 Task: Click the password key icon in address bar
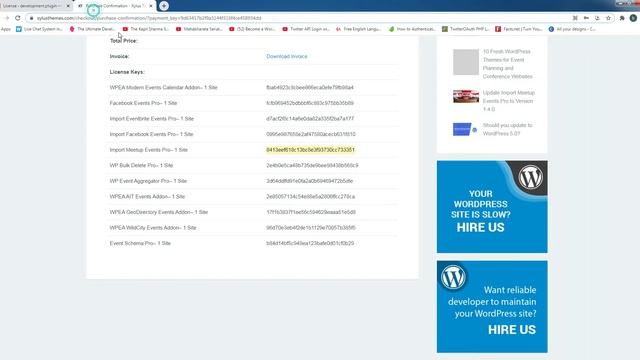[586, 18]
